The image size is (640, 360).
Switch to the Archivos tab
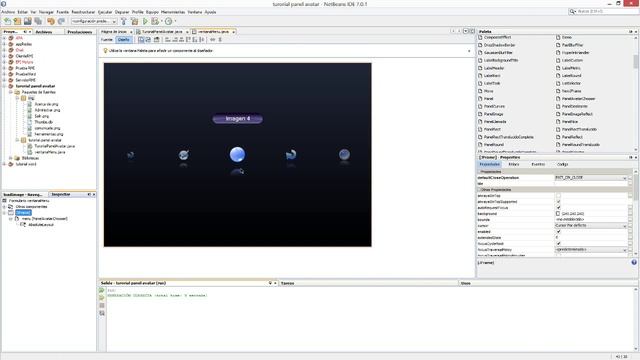(44, 32)
